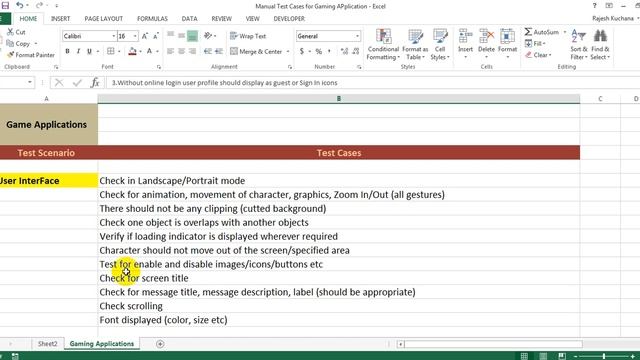Undo the last action
The image size is (640, 360).
pos(19,5)
